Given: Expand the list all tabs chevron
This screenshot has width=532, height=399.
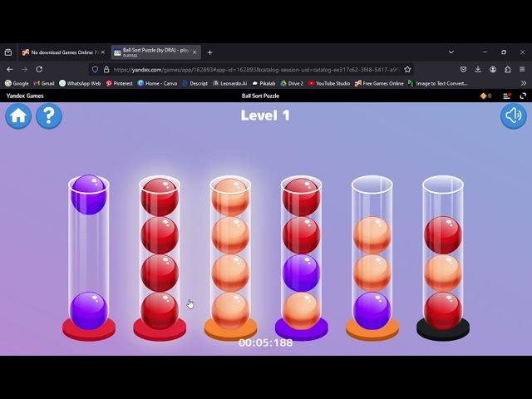Looking at the screenshot, I should [x=451, y=52].
